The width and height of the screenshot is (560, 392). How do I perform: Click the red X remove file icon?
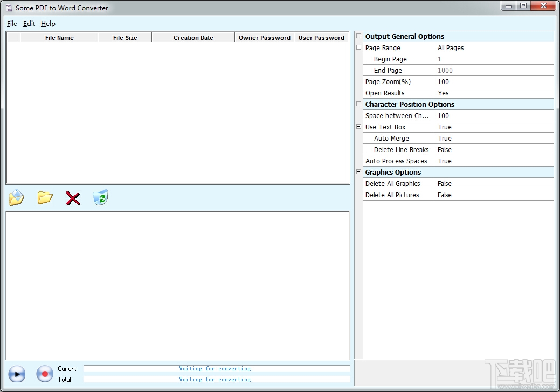pos(73,198)
